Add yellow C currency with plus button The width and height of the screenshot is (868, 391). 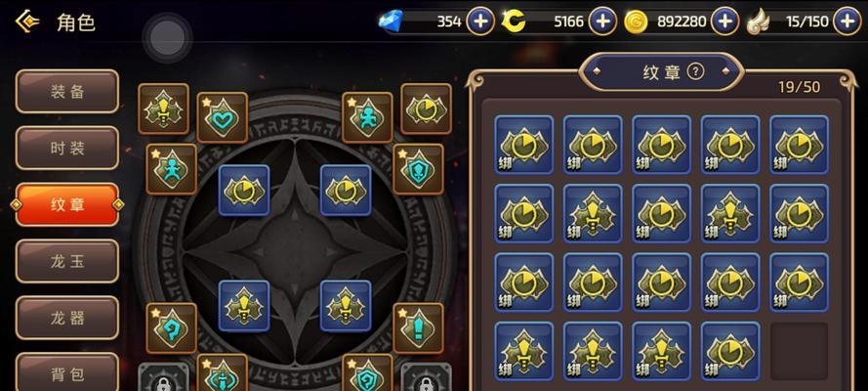coord(602,22)
